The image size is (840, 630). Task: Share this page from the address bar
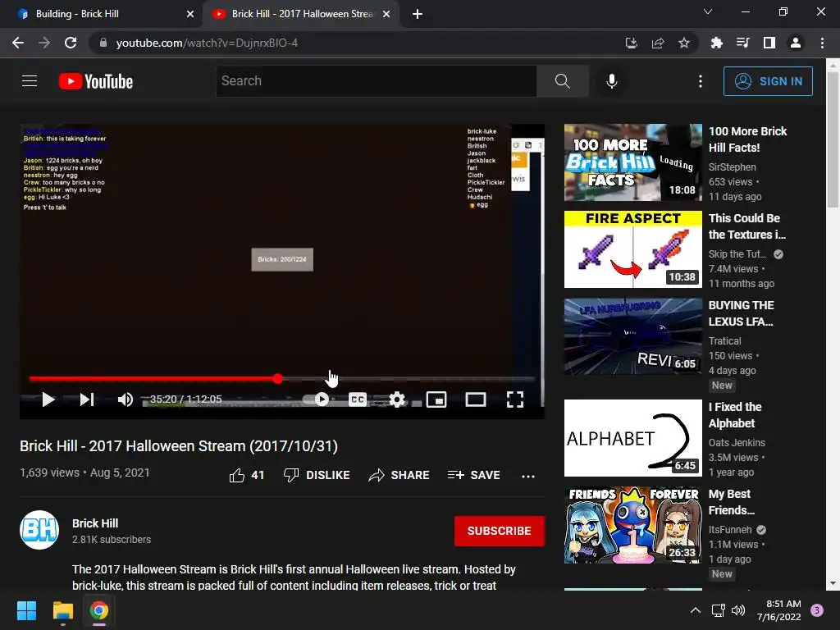point(657,43)
